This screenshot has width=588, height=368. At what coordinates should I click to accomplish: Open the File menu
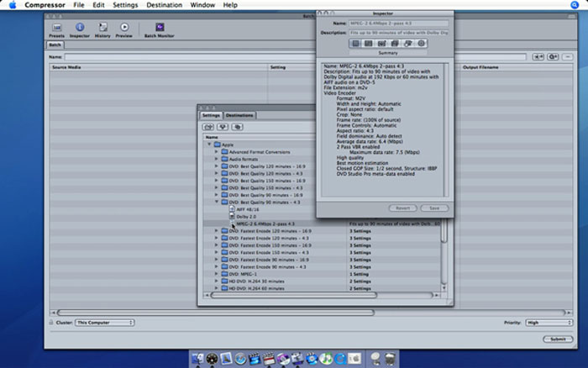(79, 5)
